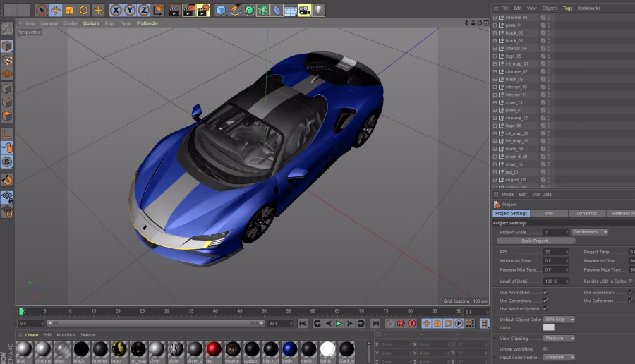The height and width of the screenshot is (364, 635).
Task: Select the red material sphere
Action: [213, 349]
